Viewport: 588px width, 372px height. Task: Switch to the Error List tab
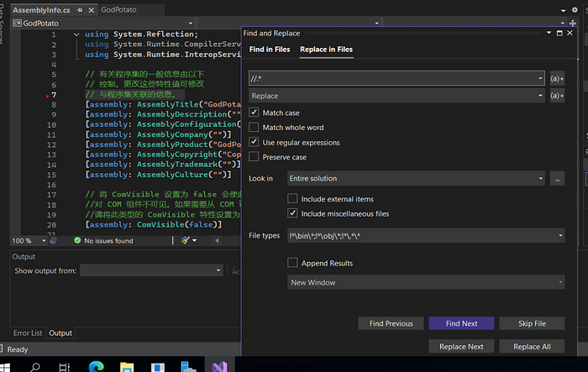(x=28, y=333)
